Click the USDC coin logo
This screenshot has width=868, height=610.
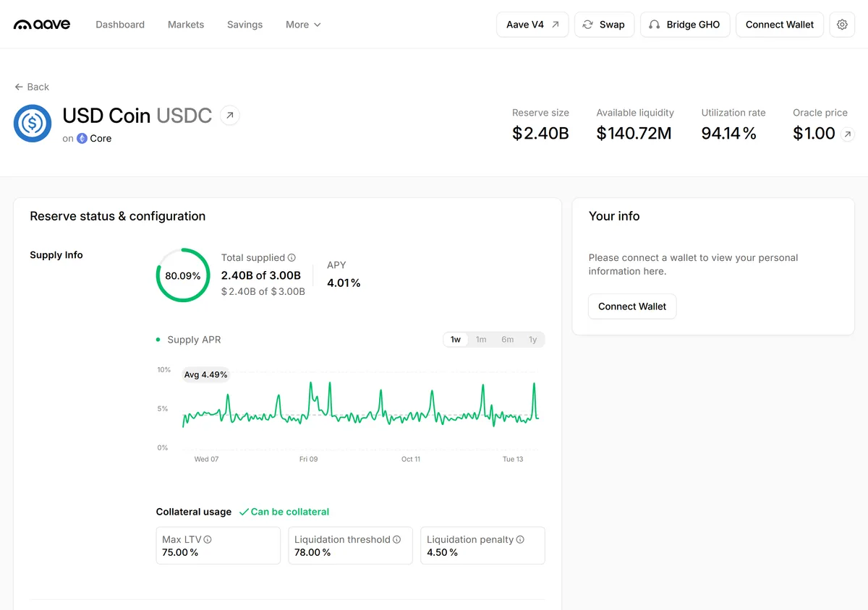(33, 123)
